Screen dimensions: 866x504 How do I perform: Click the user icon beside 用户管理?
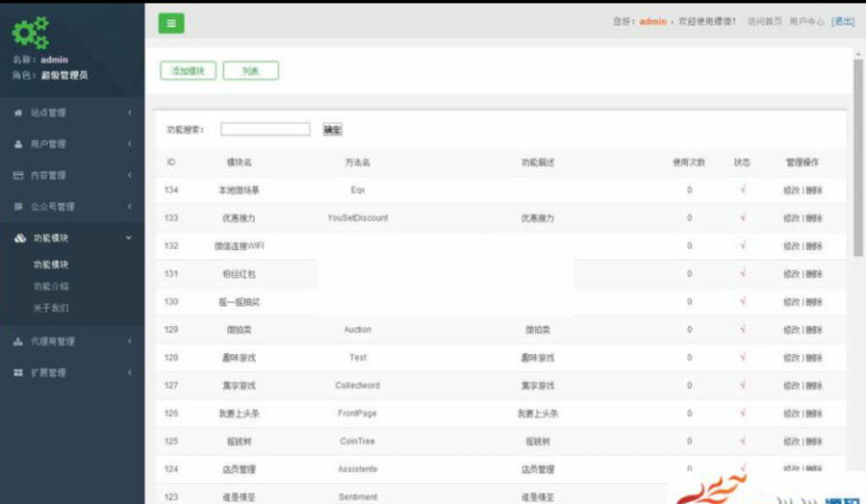18,144
